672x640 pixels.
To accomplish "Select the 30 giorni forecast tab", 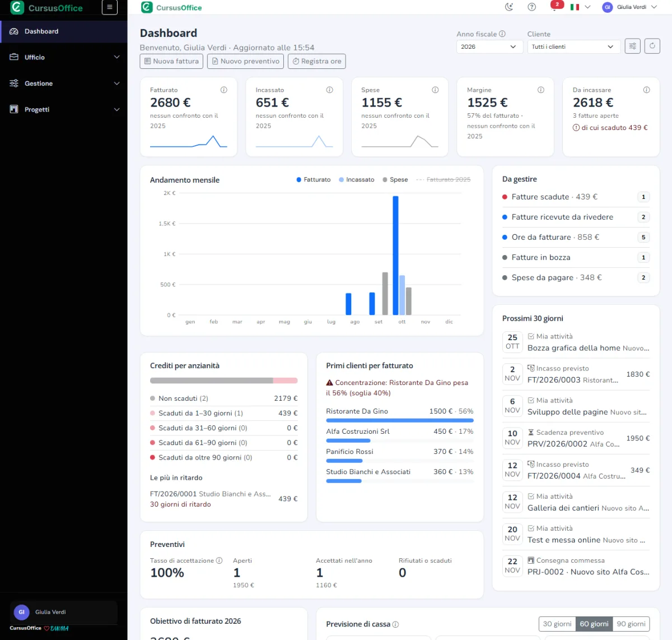I will click(557, 624).
